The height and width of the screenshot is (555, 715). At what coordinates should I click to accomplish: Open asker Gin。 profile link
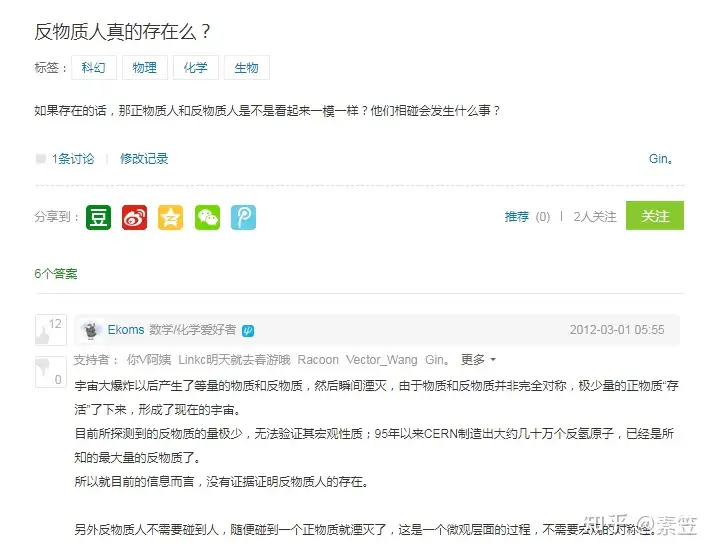(661, 159)
